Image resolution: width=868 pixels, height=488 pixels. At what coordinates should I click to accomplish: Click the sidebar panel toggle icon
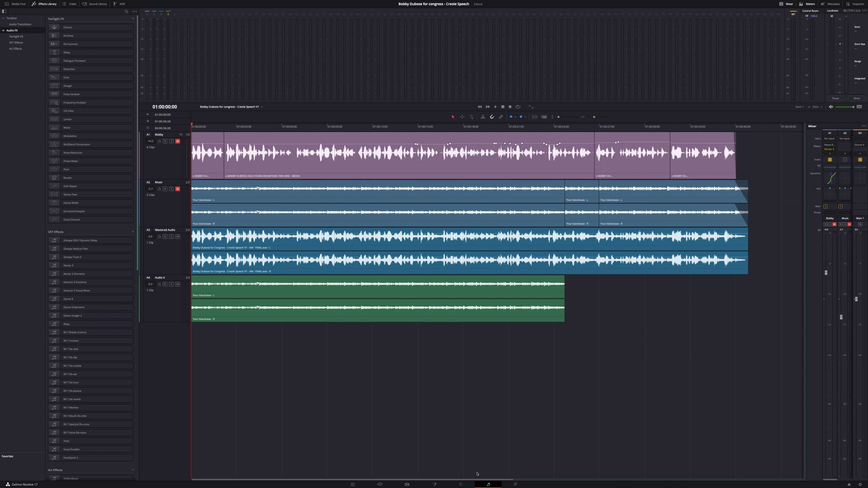pyautogui.click(x=4, y=11)
